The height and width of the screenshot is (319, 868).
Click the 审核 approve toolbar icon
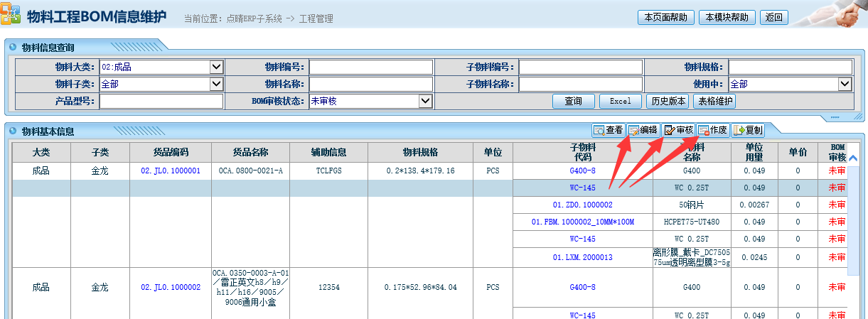tap(670, 131)
